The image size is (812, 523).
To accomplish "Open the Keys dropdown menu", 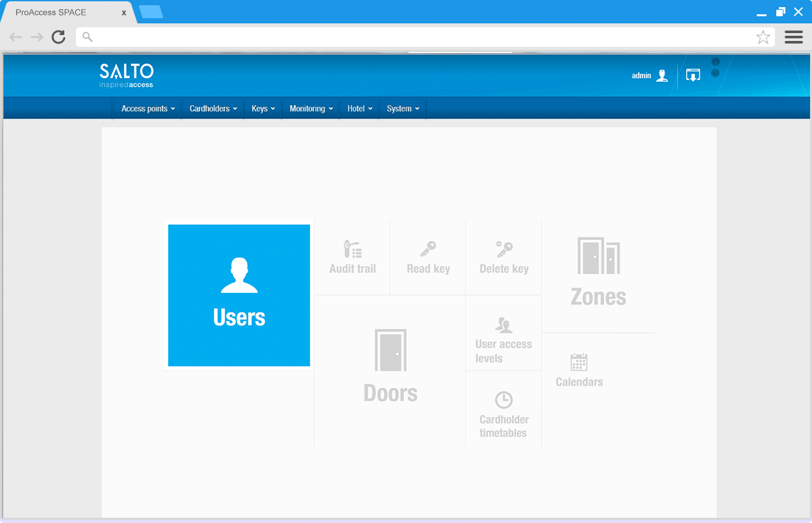I will click(x=263, y=108).
